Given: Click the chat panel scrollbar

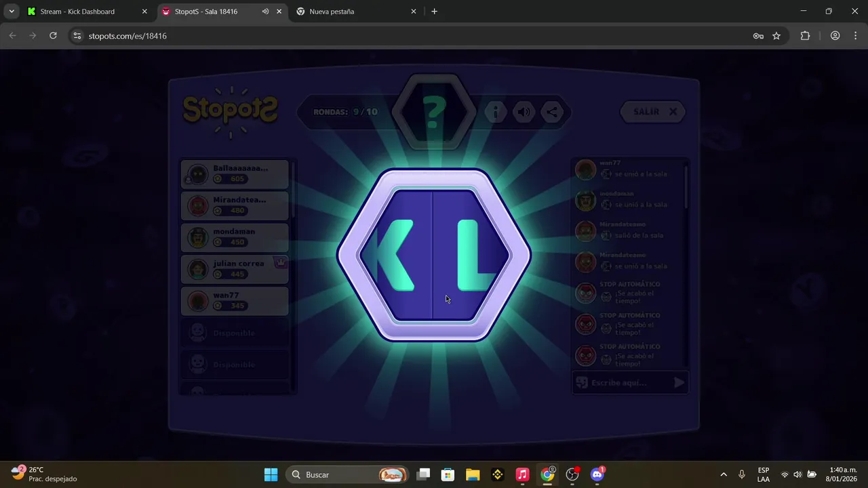Looking at the screenshot, I should [686, 186].
